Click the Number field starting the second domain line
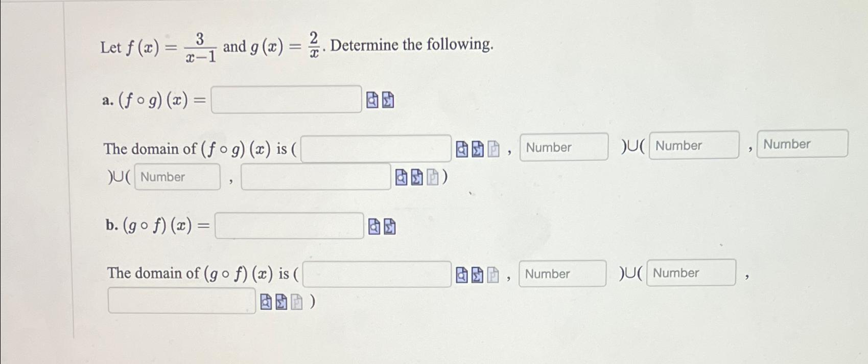Screen dimensions: 868x364 177,177
